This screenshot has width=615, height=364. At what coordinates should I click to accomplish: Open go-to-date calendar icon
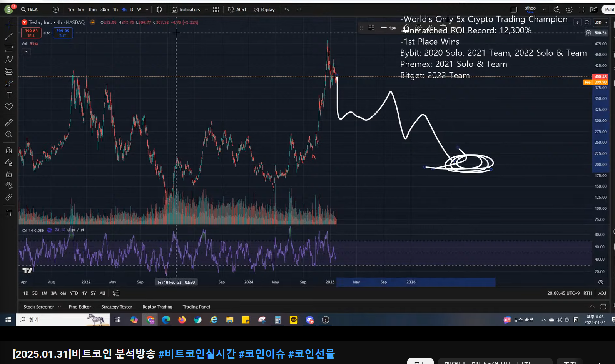[116, 293]
